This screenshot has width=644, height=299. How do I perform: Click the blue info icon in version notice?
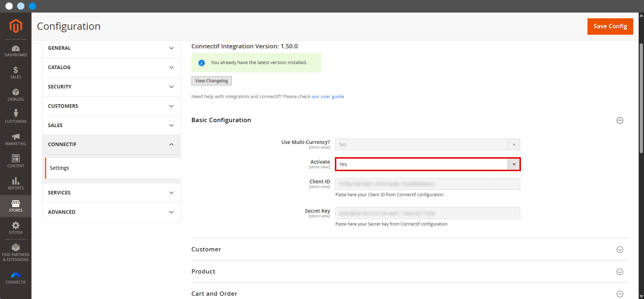coord(201,63)
